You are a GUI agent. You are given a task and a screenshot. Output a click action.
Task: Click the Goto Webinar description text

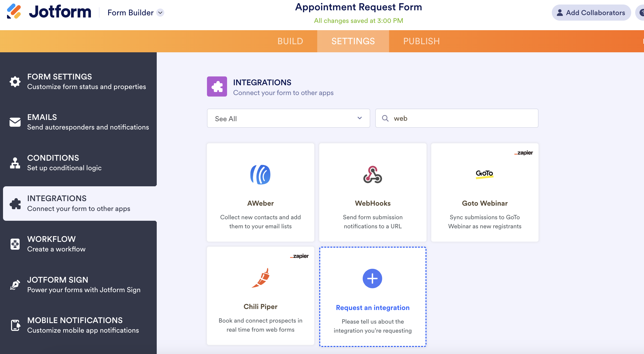(485, 222)
